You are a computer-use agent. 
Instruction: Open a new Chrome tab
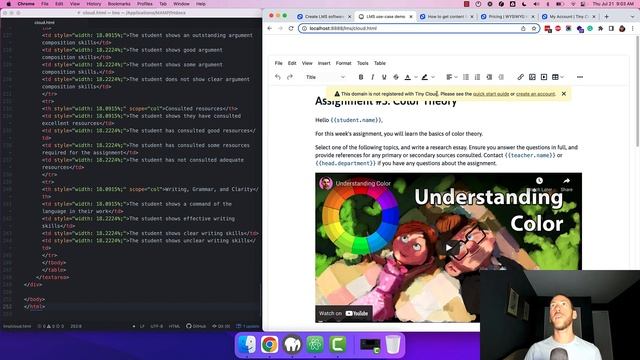coord(607,17)
